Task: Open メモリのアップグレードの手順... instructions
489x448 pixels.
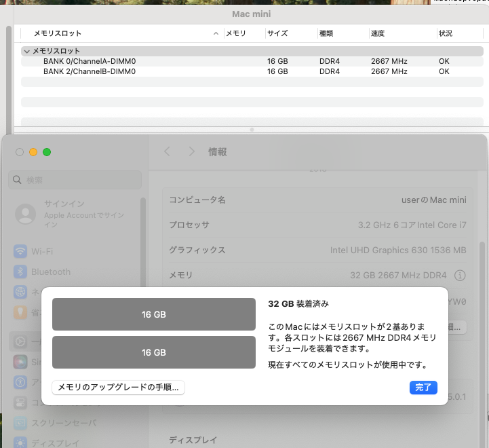Action: [x=118, y=388]
